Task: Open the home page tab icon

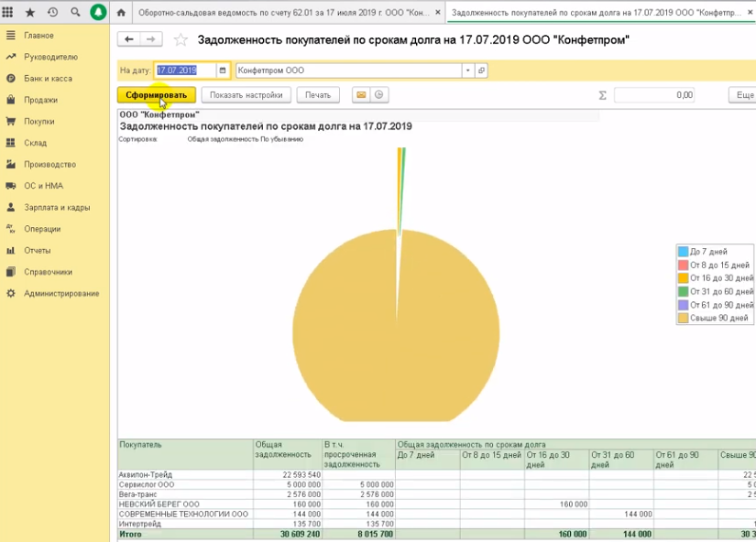Action: 122,13
